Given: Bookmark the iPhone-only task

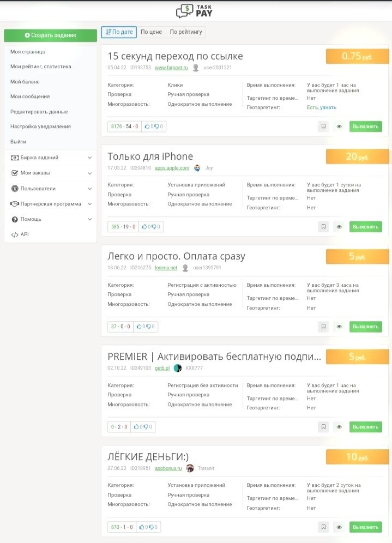Looking at the screenshot, I should click(323, 226).
